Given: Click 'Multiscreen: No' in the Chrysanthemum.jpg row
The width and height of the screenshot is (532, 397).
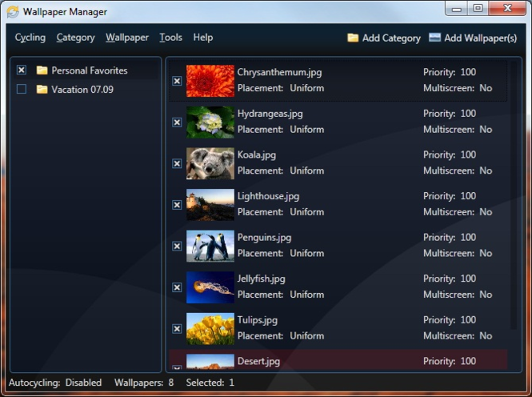Looking at the screenshot, I should 458,88.
